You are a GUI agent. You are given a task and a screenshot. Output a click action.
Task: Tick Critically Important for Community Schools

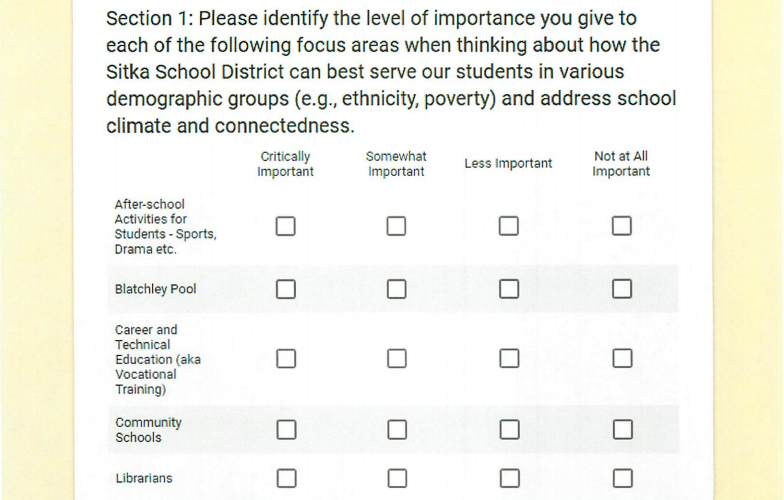tap(286, 430)
